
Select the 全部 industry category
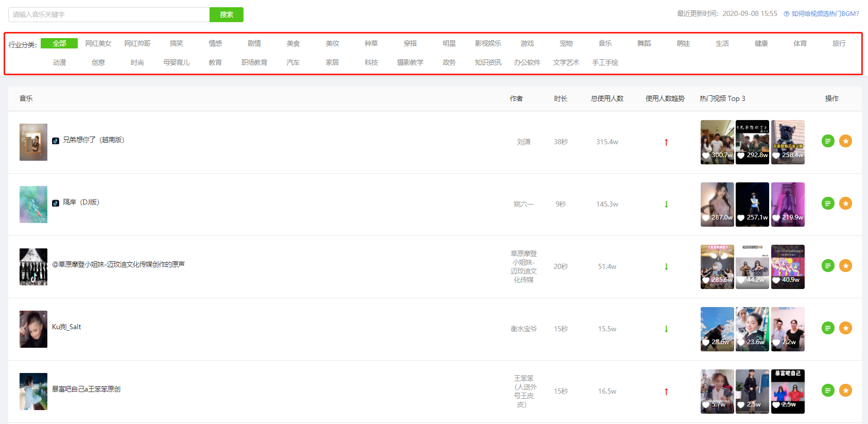coord(59,43)
